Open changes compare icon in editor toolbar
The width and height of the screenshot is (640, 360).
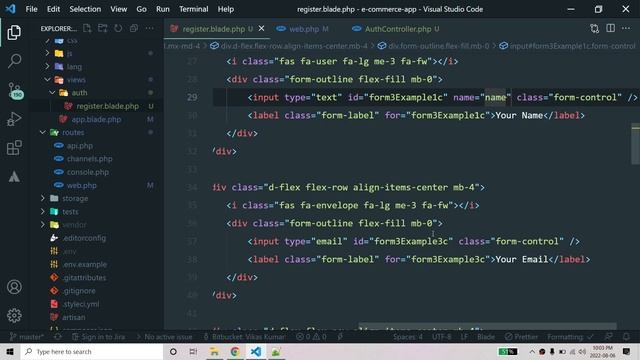tap(595, 28)
